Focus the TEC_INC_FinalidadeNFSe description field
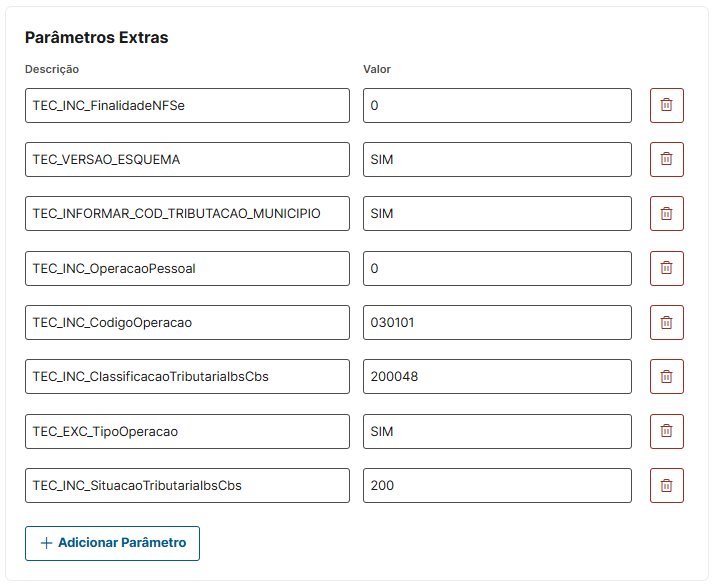The width and height of the screenshot is (714, 586). click(x=187, y=105)
